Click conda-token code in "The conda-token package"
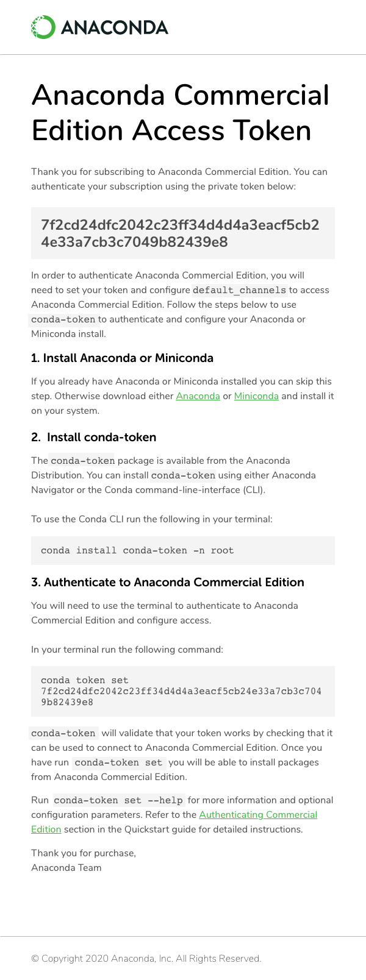The height and width of the screenshot is (980, 366). 82,461
